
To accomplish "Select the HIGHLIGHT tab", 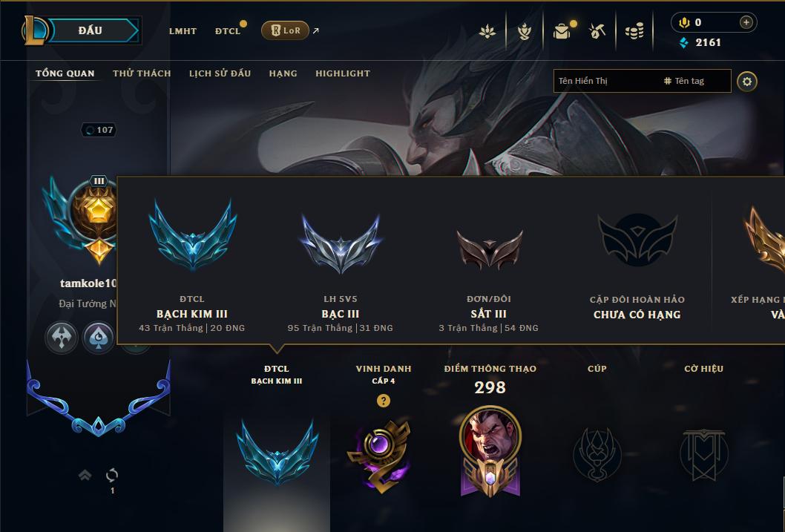I will pos(343,73).
